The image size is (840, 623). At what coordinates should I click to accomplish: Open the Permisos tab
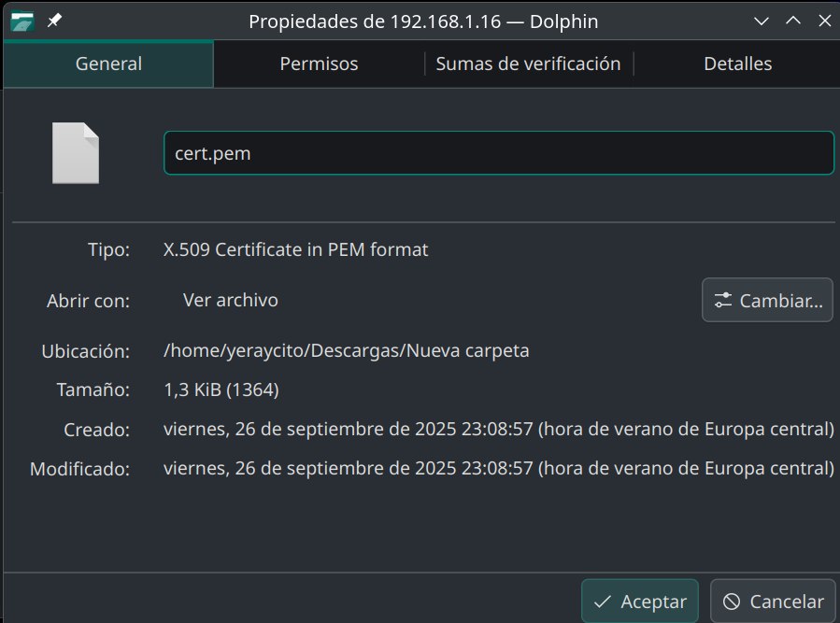coord(319,64)
